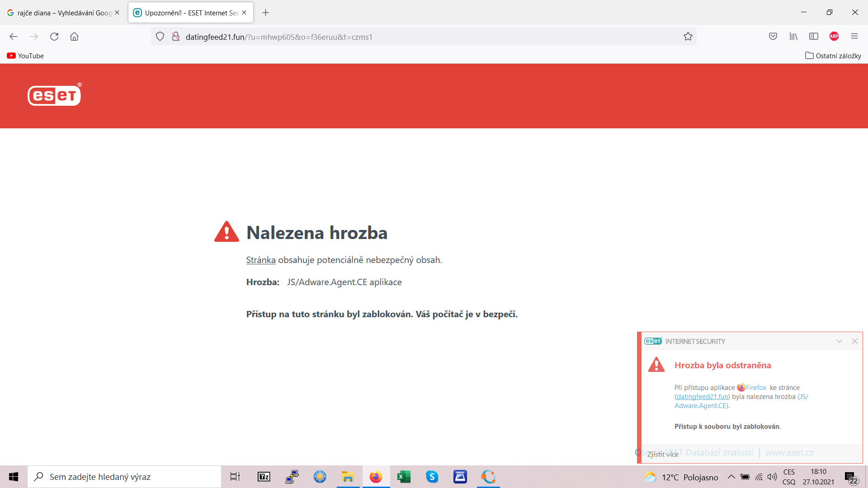Click the threat name JS/Adware.Agent.CE aplikace
Viewport: 868px width, 488px height.
pos(344,282)
